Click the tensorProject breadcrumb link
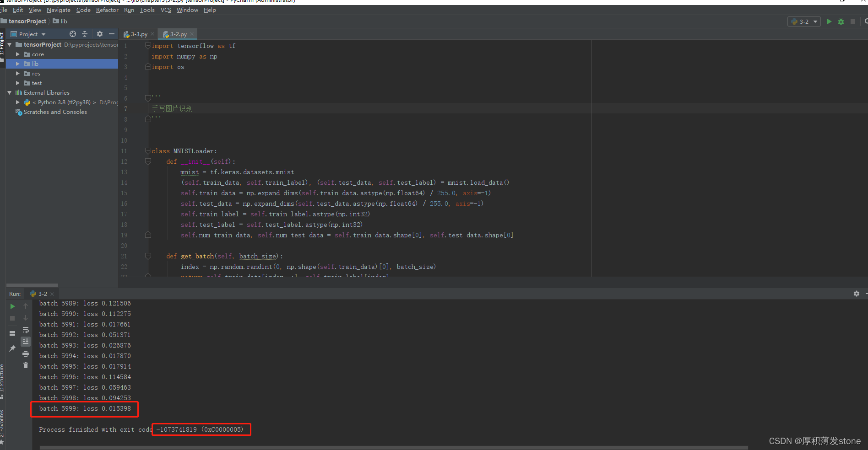Image resolution: width=868 pixels, height=450 pixels. tap(27, 21)
